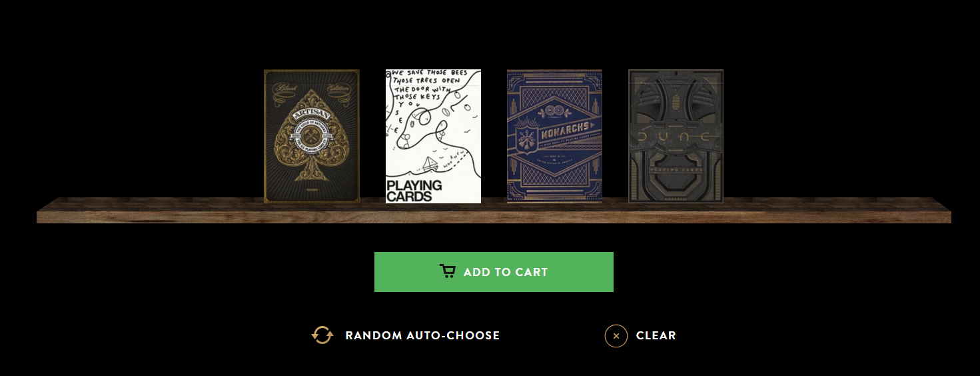Select the white doodle Playing Cards deck

point(433,136)
